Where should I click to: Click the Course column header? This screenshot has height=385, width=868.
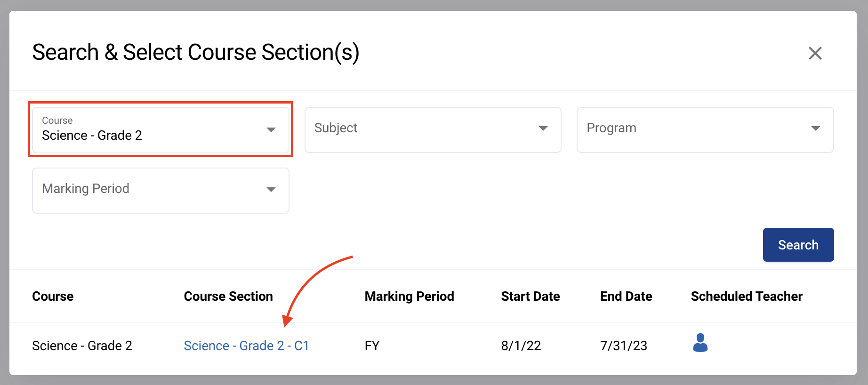click(53, 296)
